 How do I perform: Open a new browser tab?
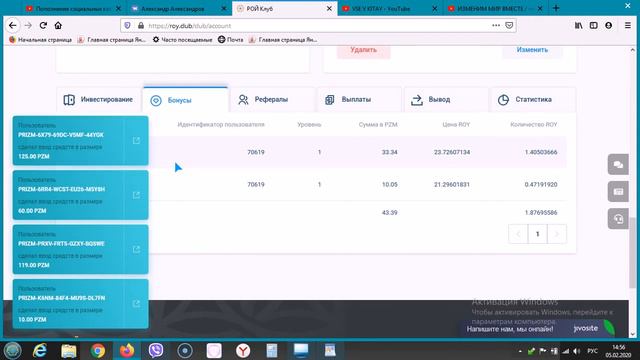tap(556, 8)
